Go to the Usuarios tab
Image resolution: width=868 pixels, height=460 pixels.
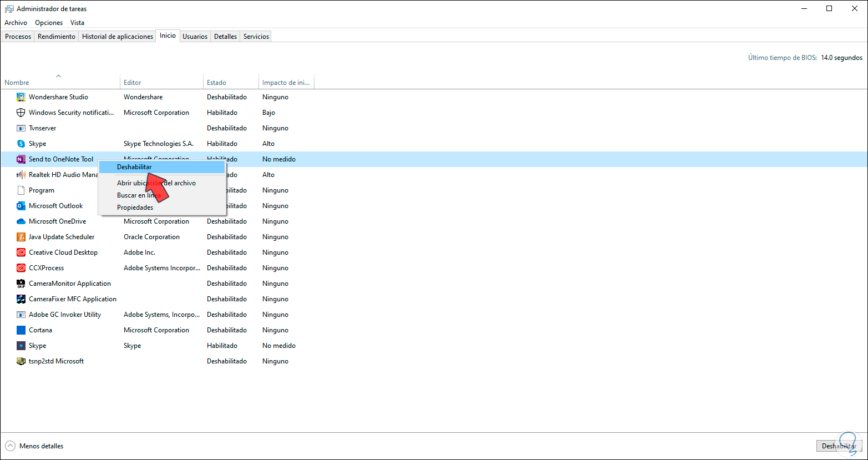pos(195,37)
